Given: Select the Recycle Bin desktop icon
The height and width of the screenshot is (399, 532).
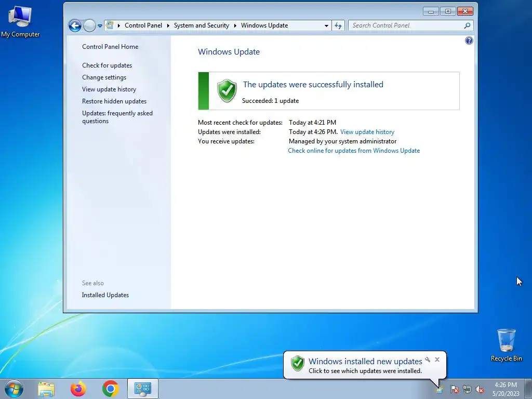Looking at the screenshot, I should point(506,345).
